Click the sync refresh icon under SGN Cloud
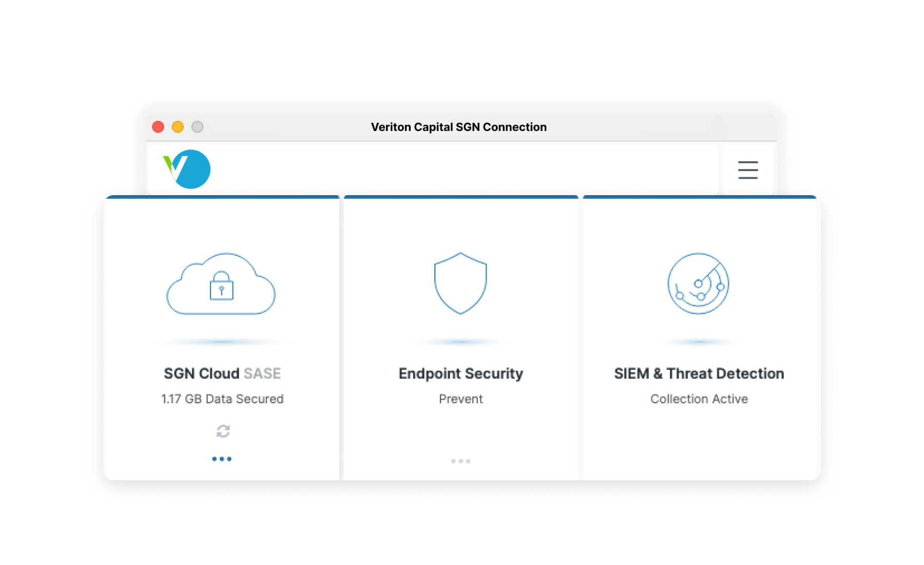 (222, 431)
